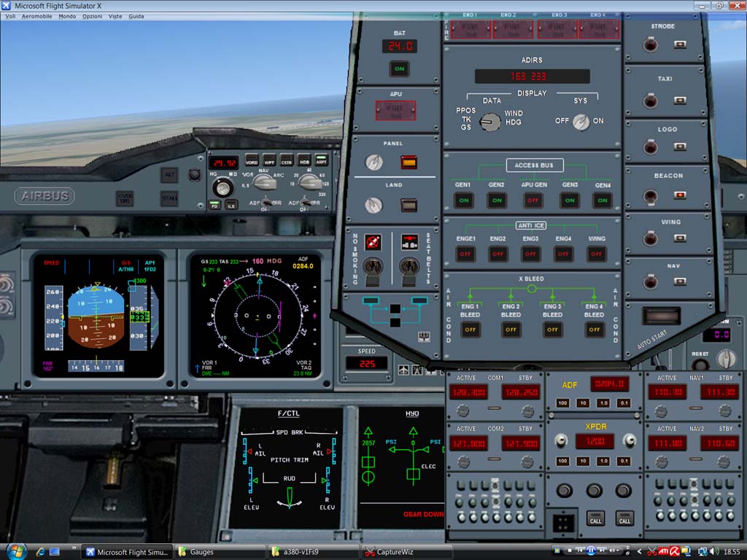This screenshot has height=560, width=747.
Task: Click the XPDR 0.1 digit button
Action: [624, 461]
